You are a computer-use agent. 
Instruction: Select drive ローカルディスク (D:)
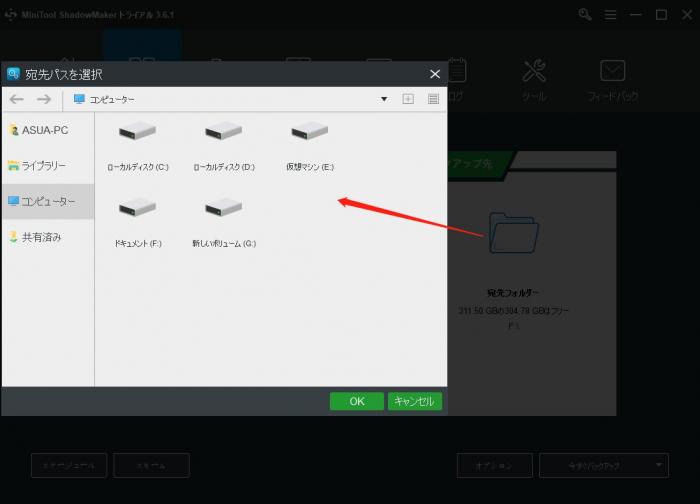[x=224, y=146]
